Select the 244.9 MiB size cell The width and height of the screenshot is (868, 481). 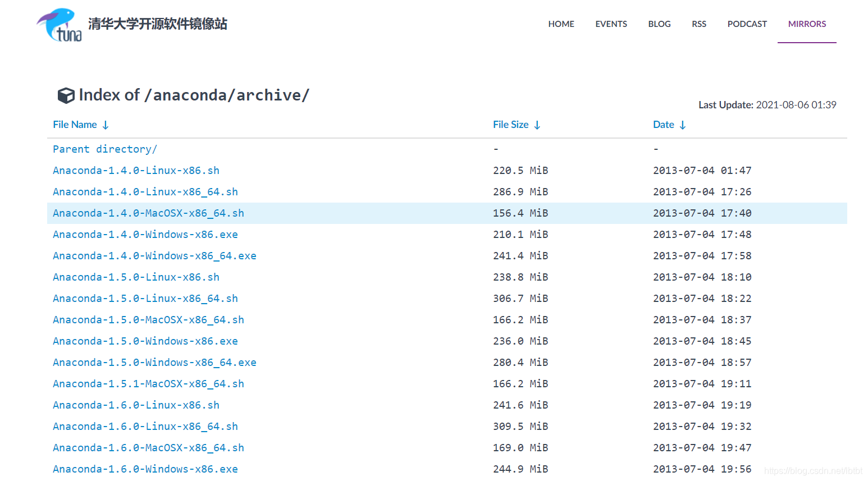(x=520, y=469)
